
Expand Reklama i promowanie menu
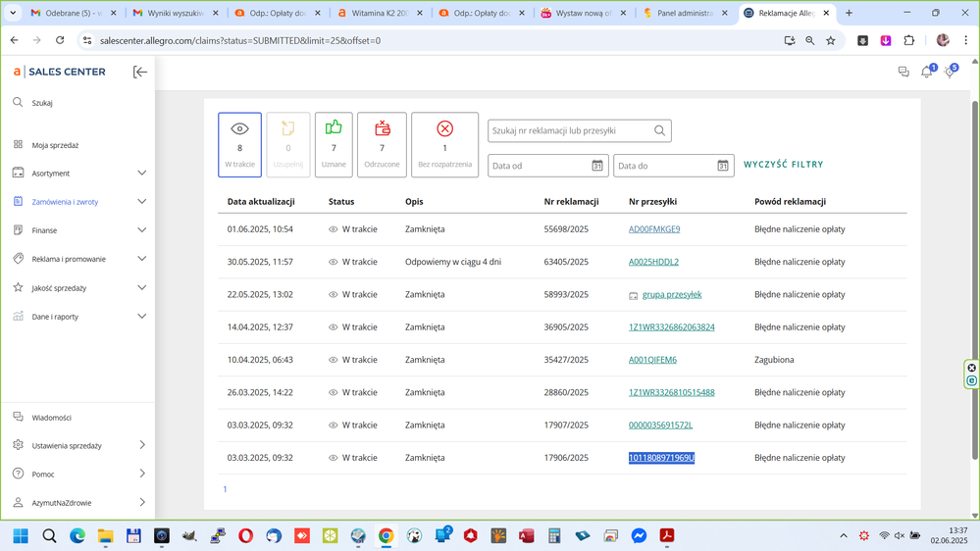click(x=142, y=259)
